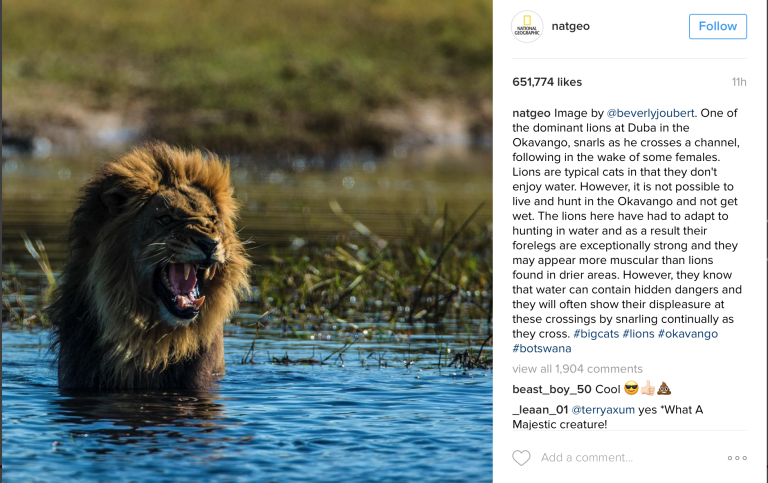The image size is (768, 483).
Task: Open the #botswana hashtag
Action: (542, 348)
